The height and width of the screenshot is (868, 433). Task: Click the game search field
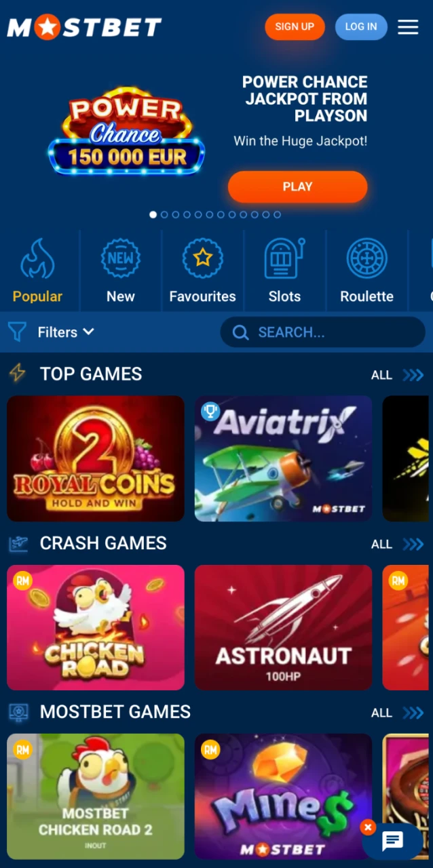[x=323, y=332]
